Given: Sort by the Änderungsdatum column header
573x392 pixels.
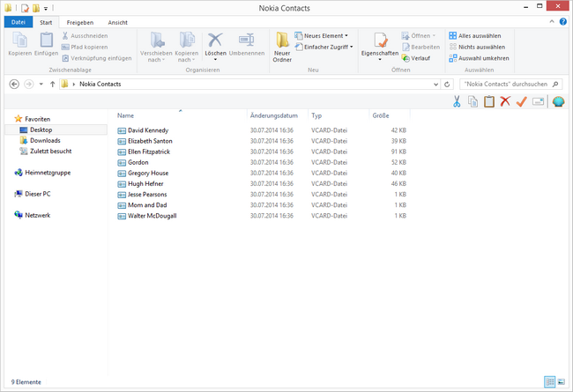Looking at the screenshot, I should coord(278,115).
